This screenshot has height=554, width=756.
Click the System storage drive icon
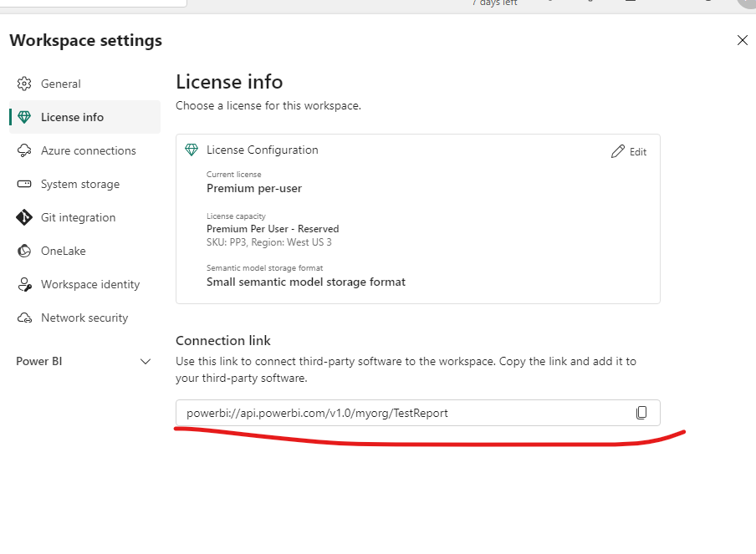point(24,184)
